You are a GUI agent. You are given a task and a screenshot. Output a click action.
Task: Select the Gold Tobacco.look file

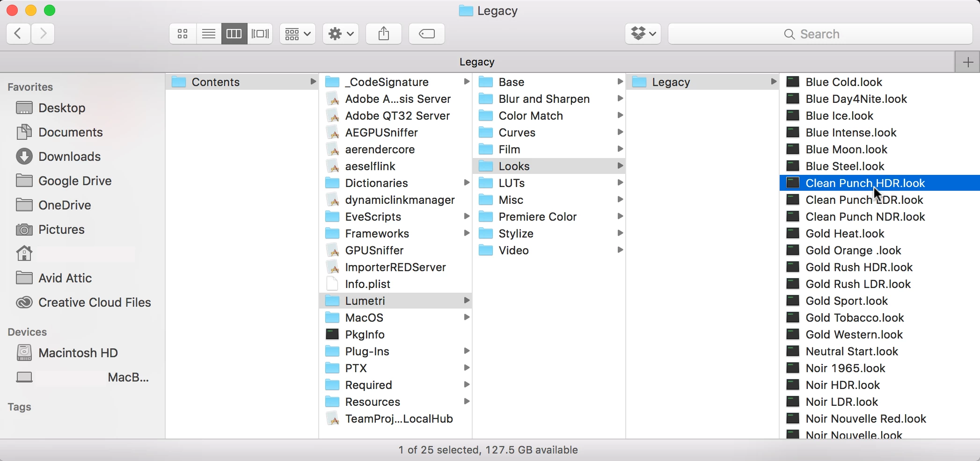pos(880,317)
